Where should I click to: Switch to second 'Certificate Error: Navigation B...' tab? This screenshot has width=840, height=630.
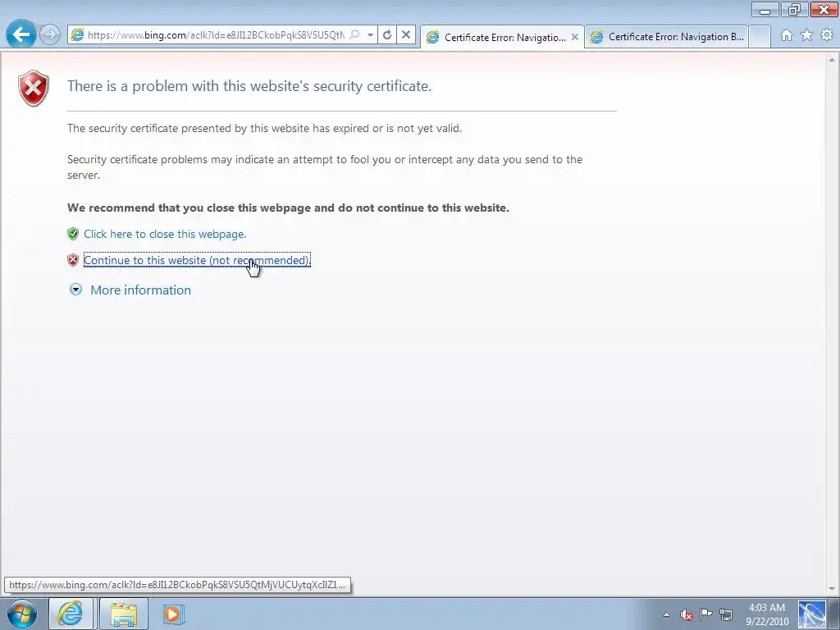[x=666, y=37]
